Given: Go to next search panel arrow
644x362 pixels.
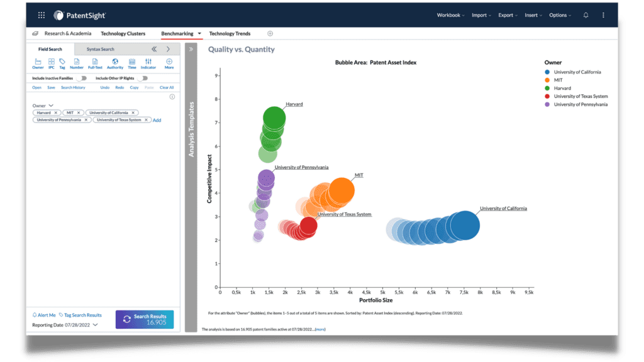Looking at the screenshot, I should [x=168, y=49].
